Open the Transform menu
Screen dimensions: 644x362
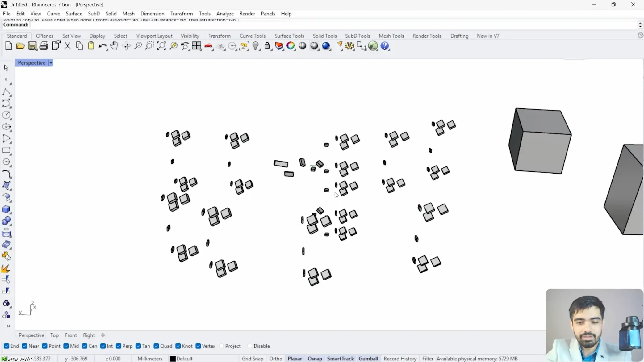(182, 14)
